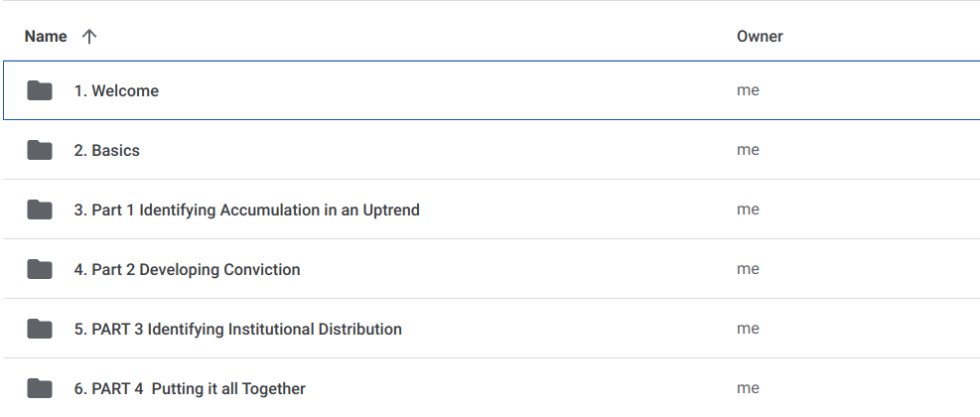Click folder icon for Identifying Accumulation in an Uptrend
980x417 pixels.
[40, 210]
